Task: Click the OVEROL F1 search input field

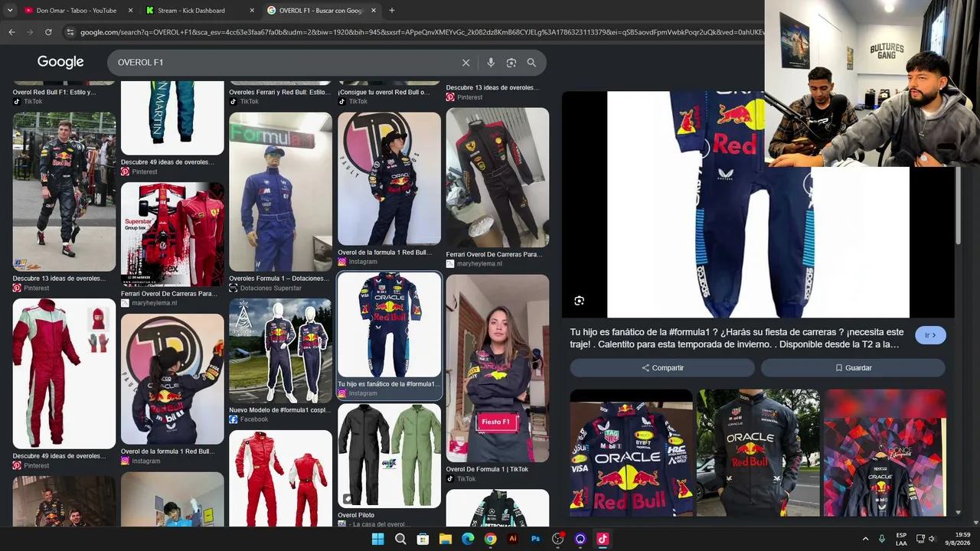Action: pos(283,63)
